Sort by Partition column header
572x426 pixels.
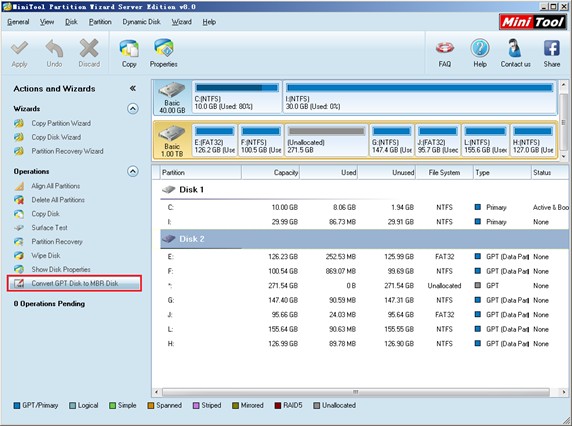click(x=200, y=173)
